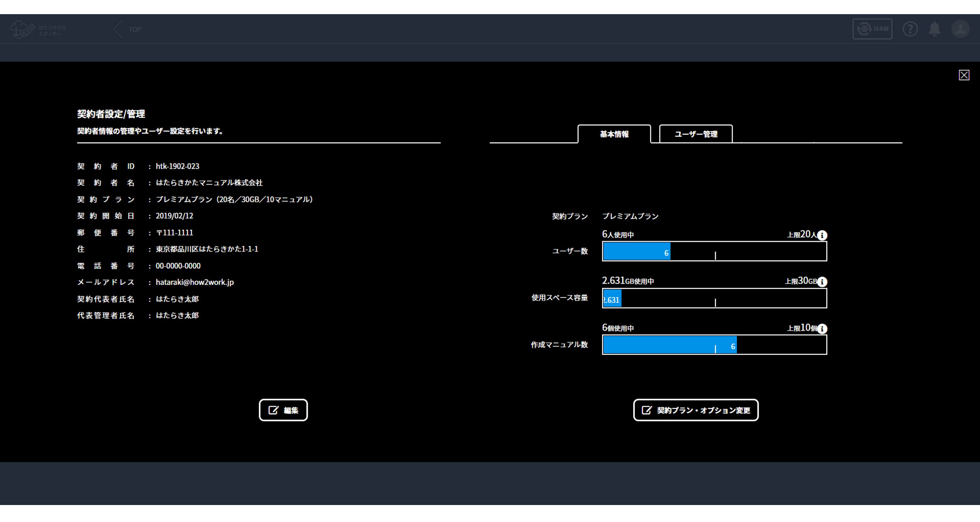Click the 編集 edit button
Viewport: 980px width, 522px height.
283,410
